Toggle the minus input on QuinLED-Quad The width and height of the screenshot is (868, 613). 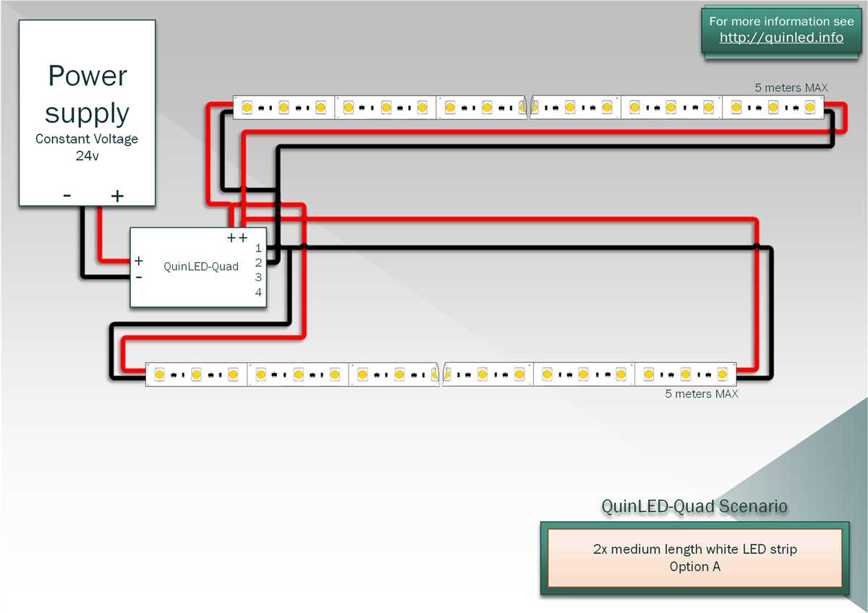137,276
